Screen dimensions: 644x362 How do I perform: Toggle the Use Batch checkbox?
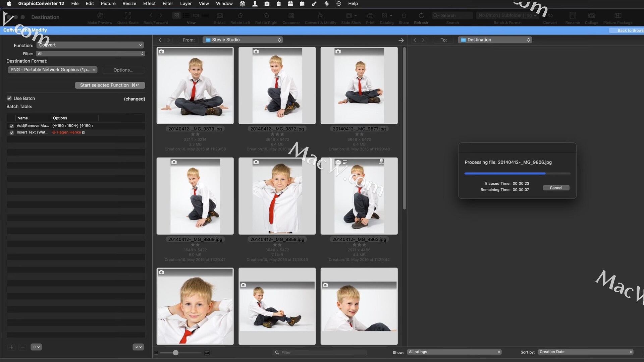click(9, 98)
